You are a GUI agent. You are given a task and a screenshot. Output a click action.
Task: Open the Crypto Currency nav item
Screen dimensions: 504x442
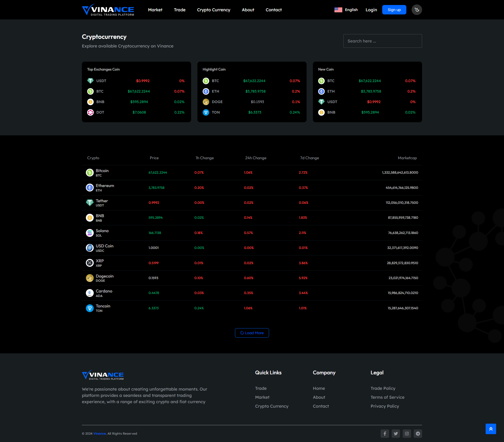[x=213, y=10]
